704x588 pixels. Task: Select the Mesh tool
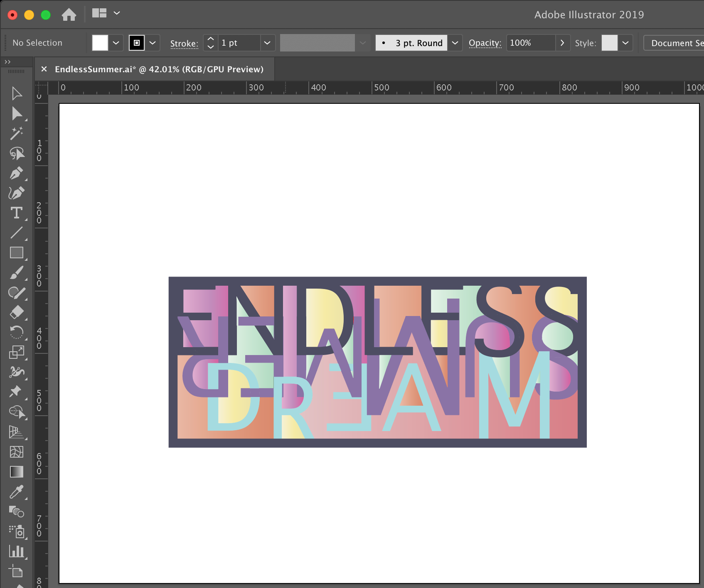pyautogui.click(x=17, y=452)
